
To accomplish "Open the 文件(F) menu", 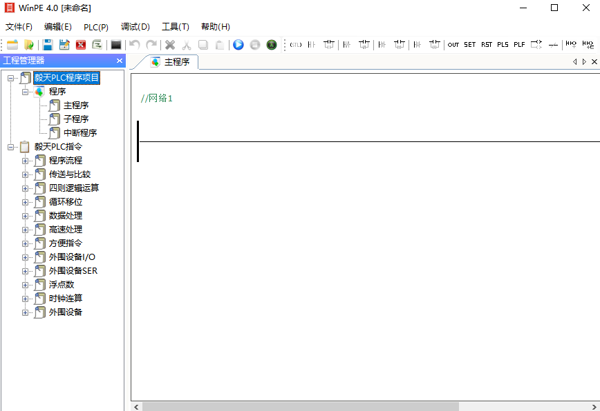I will click(x=19, y=26).
